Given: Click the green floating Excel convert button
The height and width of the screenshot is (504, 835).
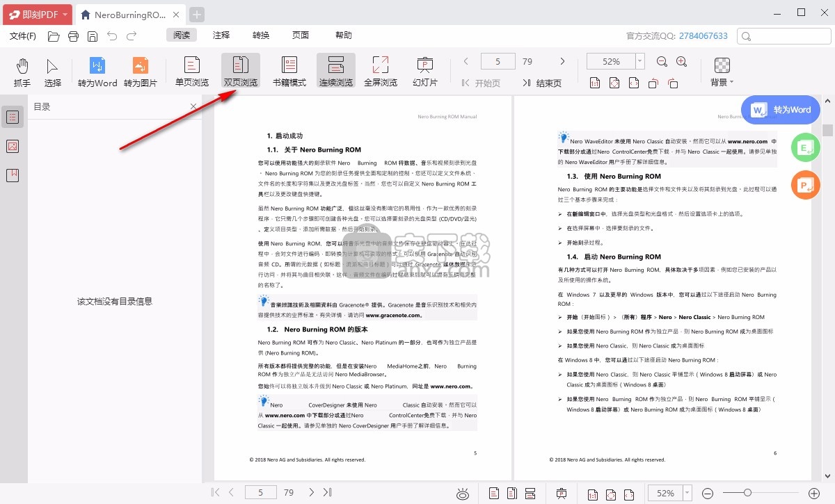Looking at the screenshot, I should (806, 147).
